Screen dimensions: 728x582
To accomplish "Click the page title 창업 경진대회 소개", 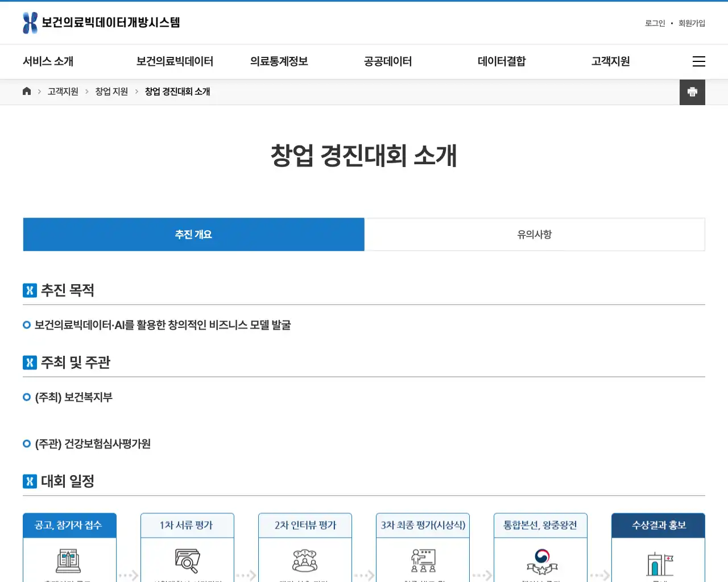I will 364,156.
